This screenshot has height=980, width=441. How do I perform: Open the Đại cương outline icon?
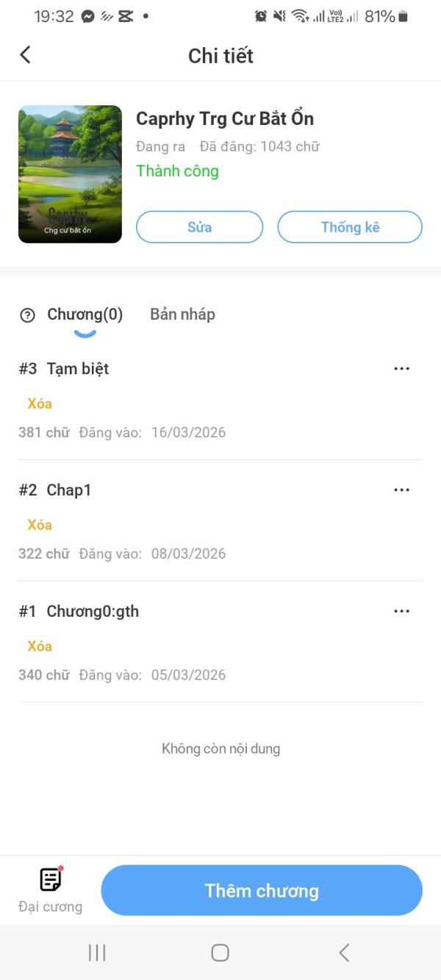(x=50, y=880)
